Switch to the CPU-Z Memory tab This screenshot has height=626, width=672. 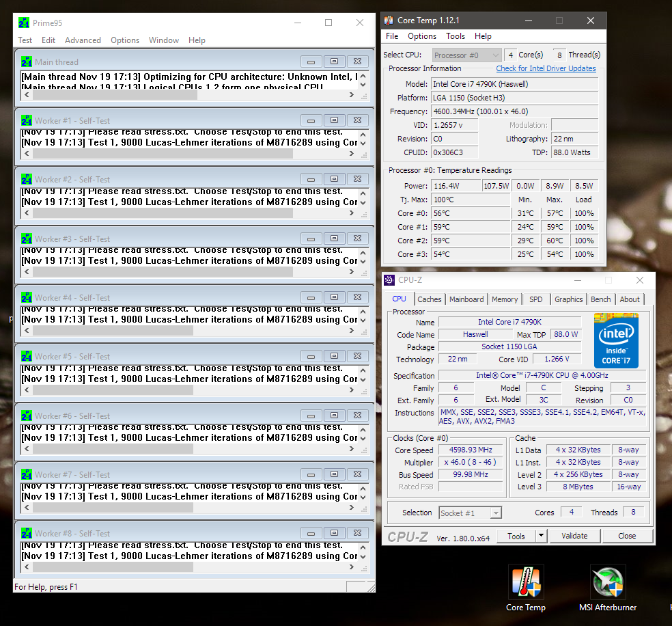click(505, 299)
